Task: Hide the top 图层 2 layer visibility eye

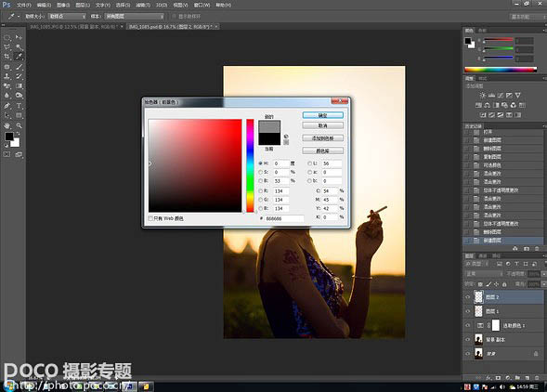Action: click(x=468, y=297)
